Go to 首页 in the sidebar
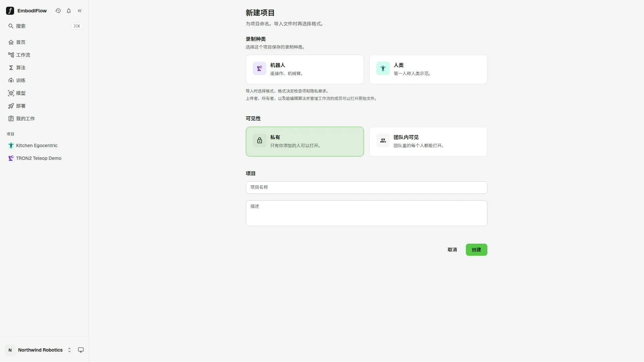 pyautogui.click(x=44, y=42)
